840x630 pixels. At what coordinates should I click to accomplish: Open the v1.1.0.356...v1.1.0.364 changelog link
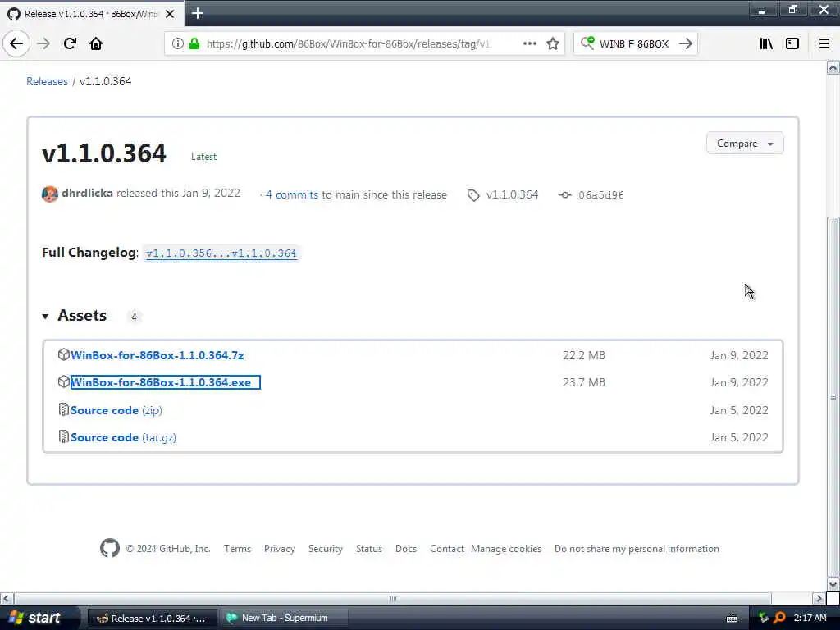pos(221,253)
